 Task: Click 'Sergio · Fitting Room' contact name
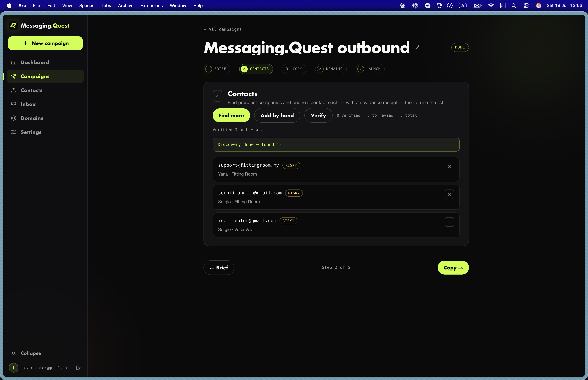point(239,202)
